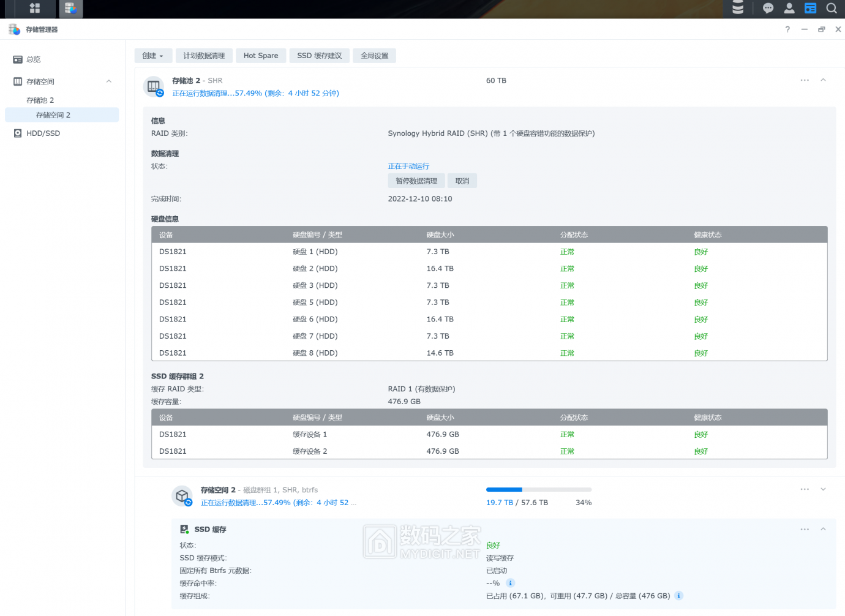This screenshot has width=845, height=616.
Task: Click info icon beside cache total capacity
Action: point(678,596)
